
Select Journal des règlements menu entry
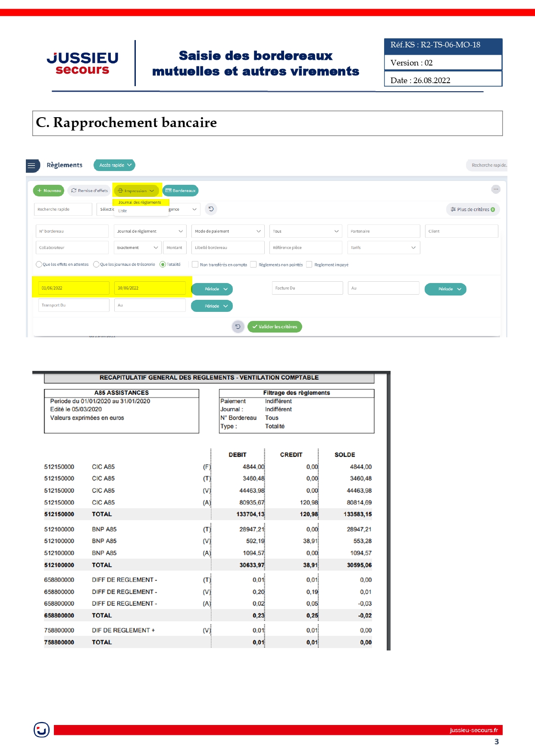coord(140,202)
